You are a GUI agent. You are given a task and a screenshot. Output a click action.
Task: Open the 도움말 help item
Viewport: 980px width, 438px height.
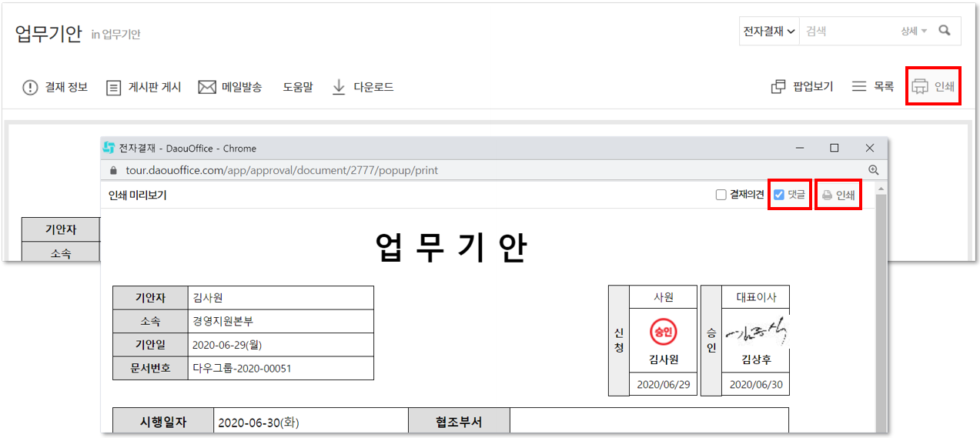tap(297, 88)
